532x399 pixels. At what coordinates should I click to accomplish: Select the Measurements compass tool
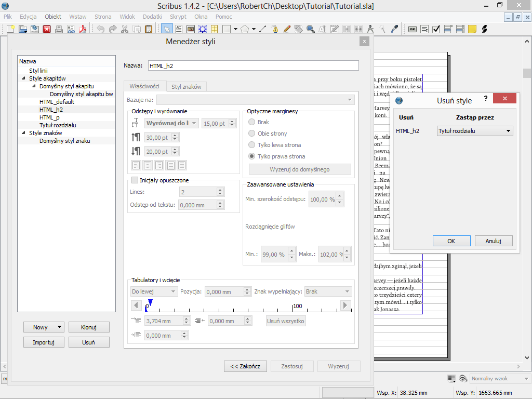370,29
